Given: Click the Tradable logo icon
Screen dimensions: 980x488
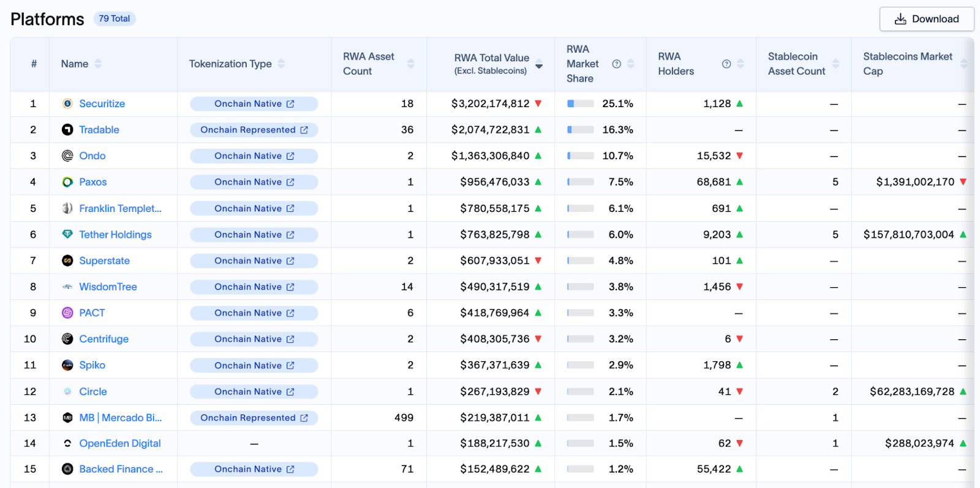Looking at the screenshot, I should point(67,130).
